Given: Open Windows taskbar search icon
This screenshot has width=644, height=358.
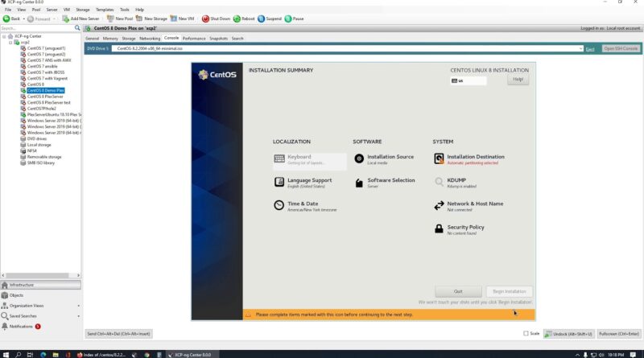Looking at the screenshot, I should [18, 355].
